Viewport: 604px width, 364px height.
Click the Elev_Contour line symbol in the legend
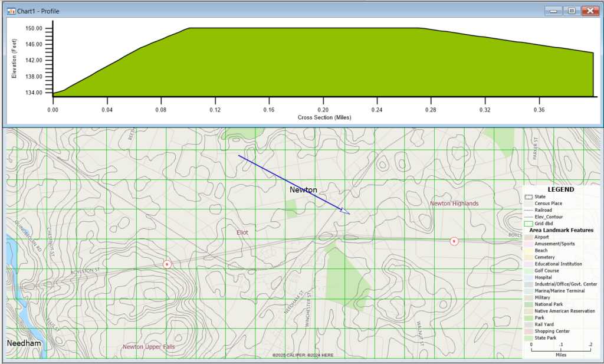click(x=530, y=216)
